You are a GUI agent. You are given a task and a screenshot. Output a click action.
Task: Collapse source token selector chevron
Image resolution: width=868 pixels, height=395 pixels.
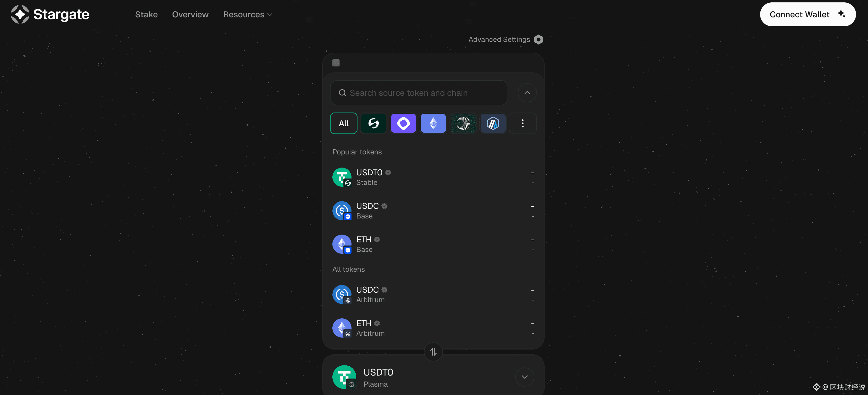tap(527, 93)
